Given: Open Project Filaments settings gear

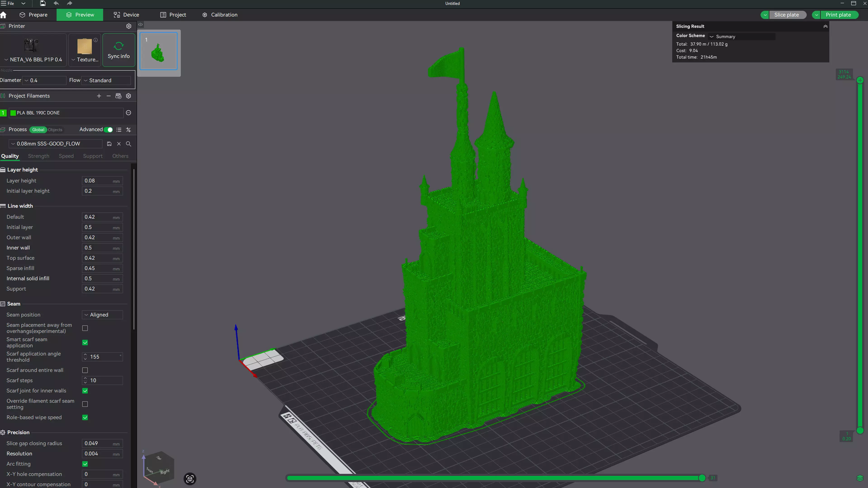Looking at the screenshot, I should tap(128, 96).
